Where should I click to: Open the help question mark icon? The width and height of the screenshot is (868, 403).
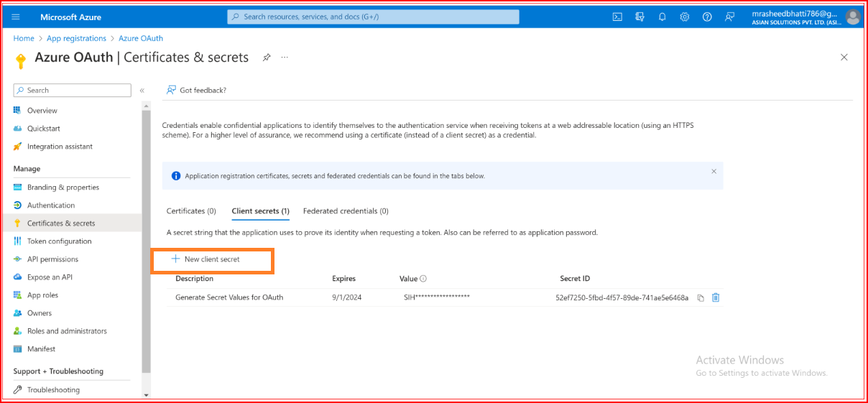click(x=707, y=17)
